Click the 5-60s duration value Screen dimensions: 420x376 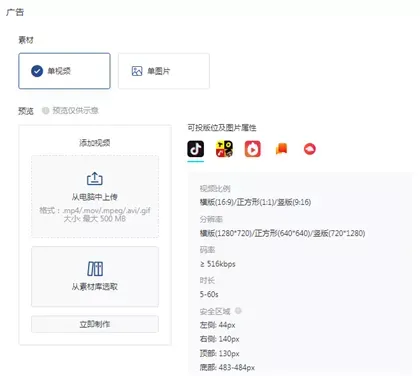pyautogui.click(x=209, y=294)
